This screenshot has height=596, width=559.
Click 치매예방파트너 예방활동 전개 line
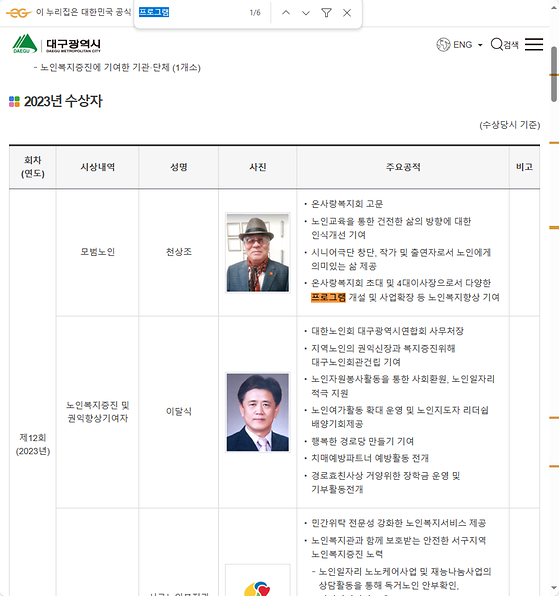[x=370, y=458]
